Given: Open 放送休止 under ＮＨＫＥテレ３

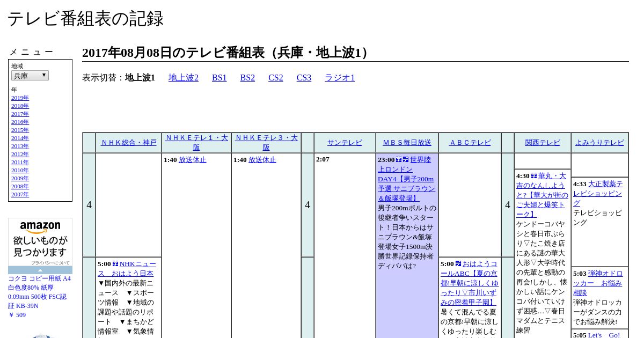Looking at the screenshot, I should point(262,160).
